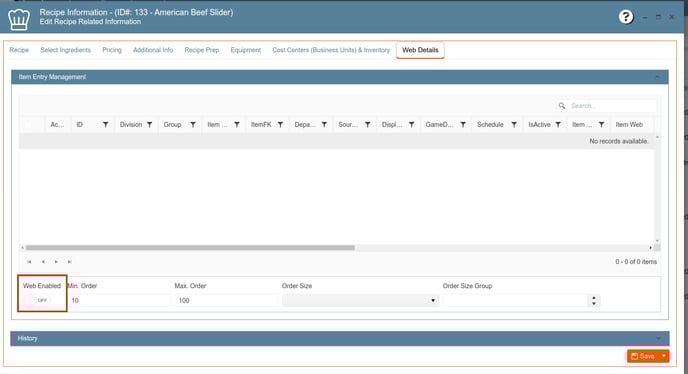Filter the ItemFK column
This screenshot has width=688, height=374.
click(280, 125)
